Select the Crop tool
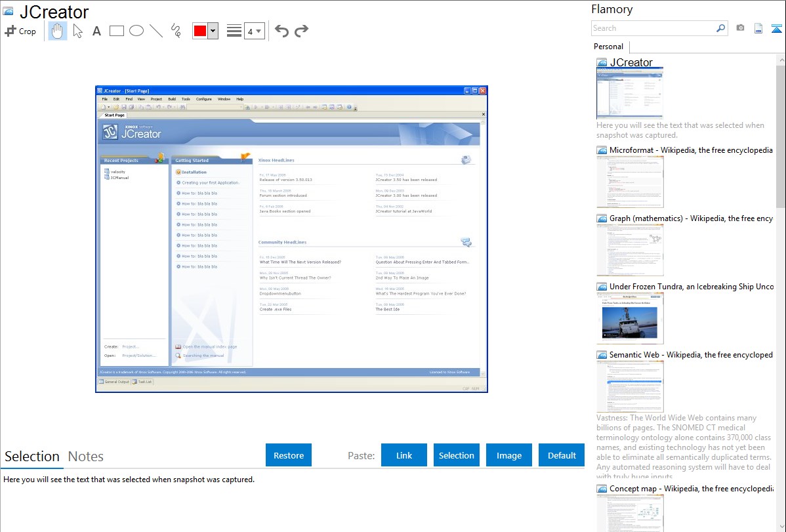786x532 pixels. (20, 31)
